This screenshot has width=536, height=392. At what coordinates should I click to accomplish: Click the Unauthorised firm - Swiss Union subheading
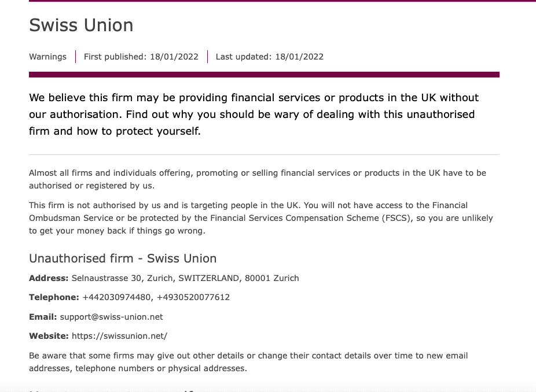tap(123, 258)
